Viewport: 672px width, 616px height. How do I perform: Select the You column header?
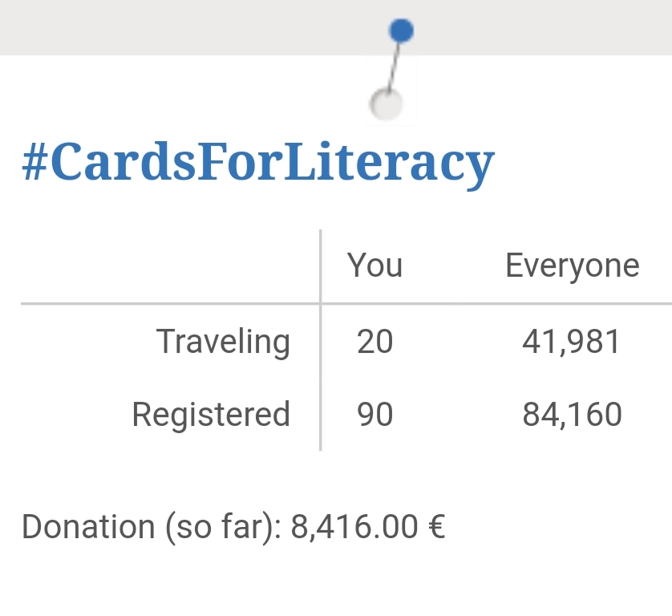pos(374,265)
